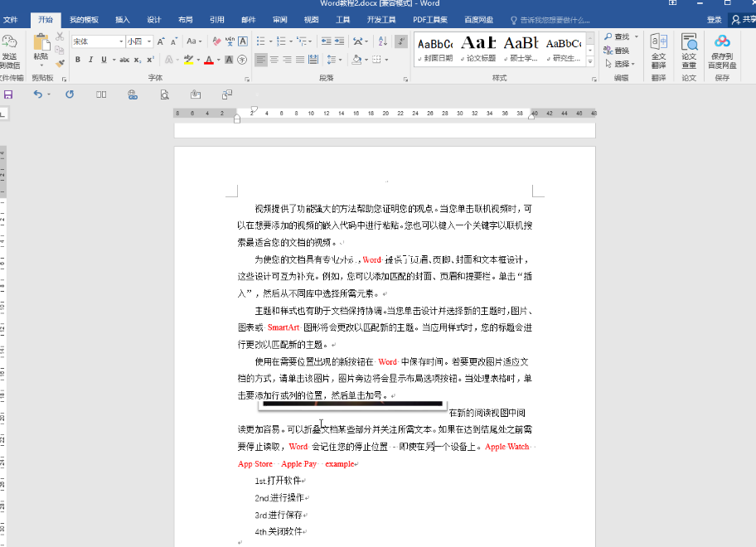
Task: Apply the 论文标题 style
Action: pyautogui.click(x=478, y=49)
